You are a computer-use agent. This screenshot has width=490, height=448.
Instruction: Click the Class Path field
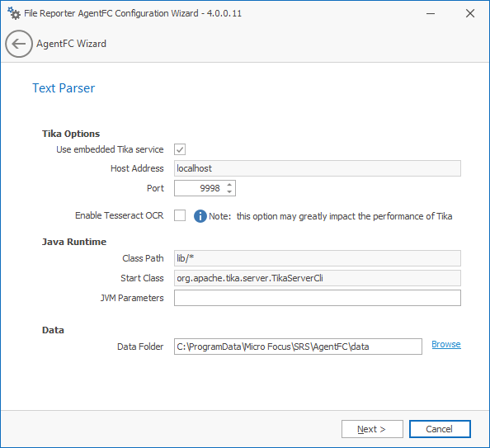pyautogui.click(x=318, y=258)
